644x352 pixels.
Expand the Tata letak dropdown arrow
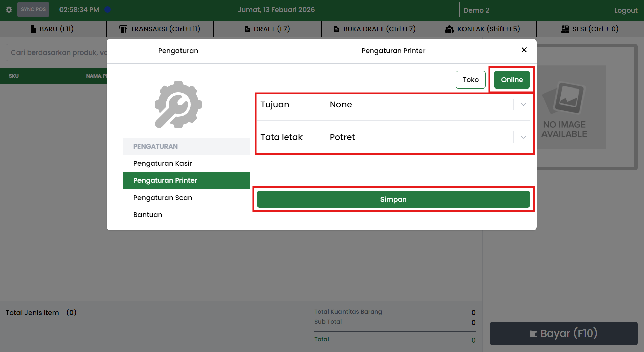point(523,137)
